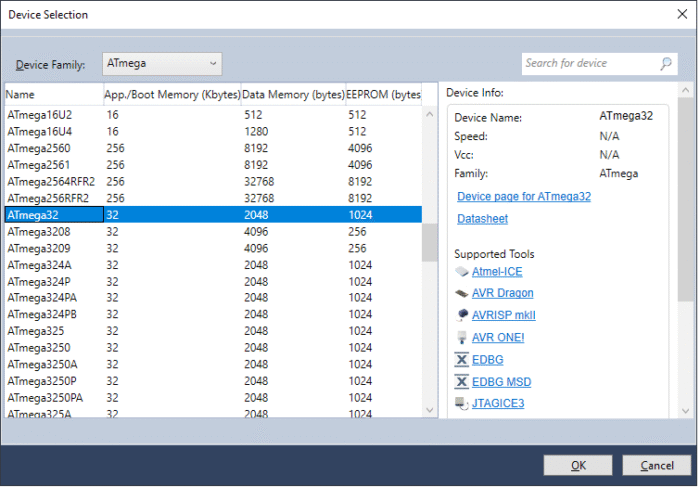The image size is (700, 487).
Task: Open the EDBG link
Action: pos(488,360)
